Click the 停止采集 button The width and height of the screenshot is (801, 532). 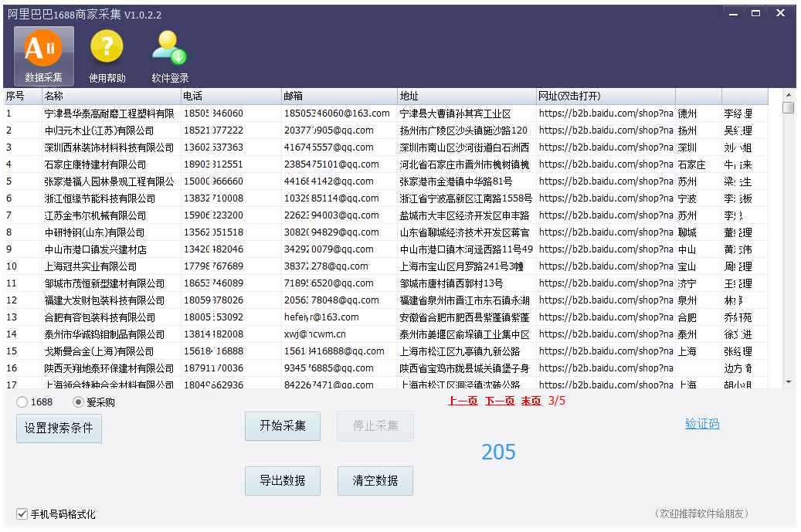(x=375, y=425)
